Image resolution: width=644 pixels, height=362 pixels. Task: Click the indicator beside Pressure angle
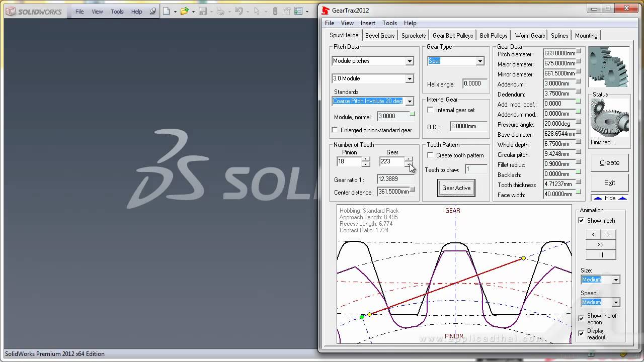point(579,121)
